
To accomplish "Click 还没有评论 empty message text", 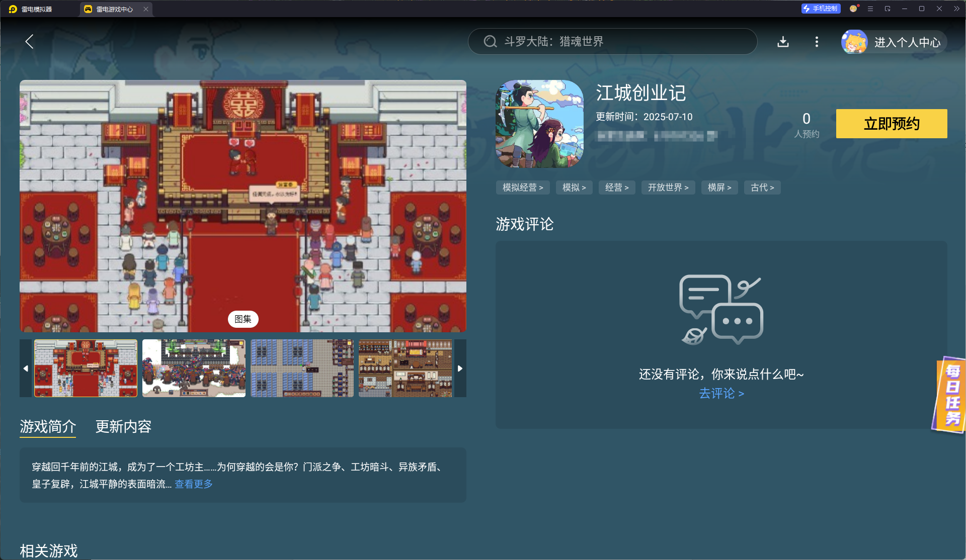I will [721, 375].
